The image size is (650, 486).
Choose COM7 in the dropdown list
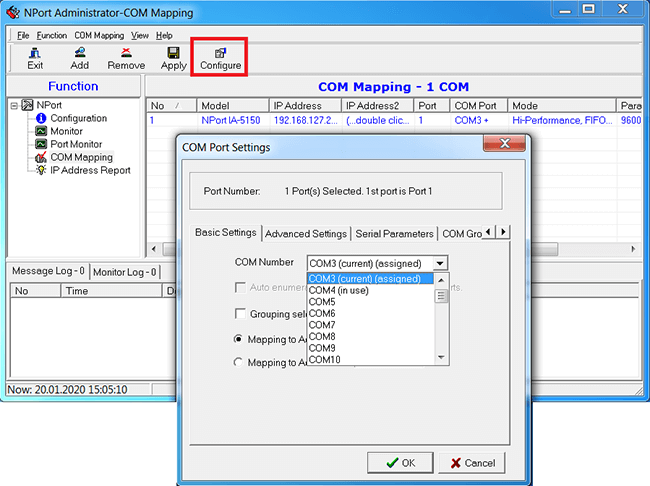click(370, 325)
